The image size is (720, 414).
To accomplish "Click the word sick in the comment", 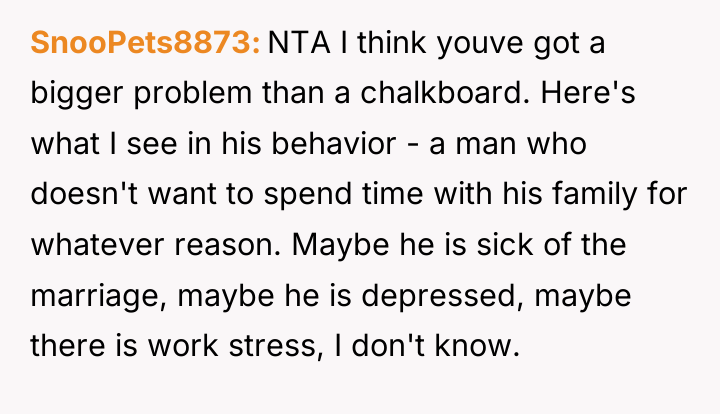I will click(x=505, y=245).
